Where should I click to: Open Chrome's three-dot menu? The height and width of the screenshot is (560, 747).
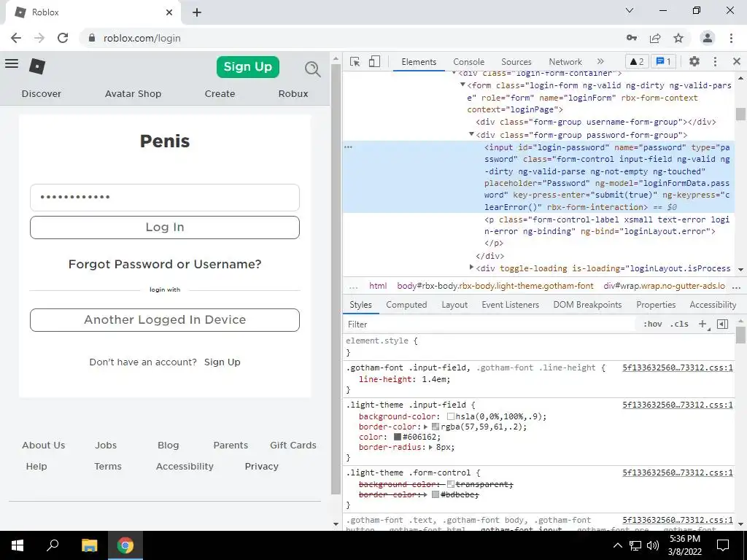[731, 38]
